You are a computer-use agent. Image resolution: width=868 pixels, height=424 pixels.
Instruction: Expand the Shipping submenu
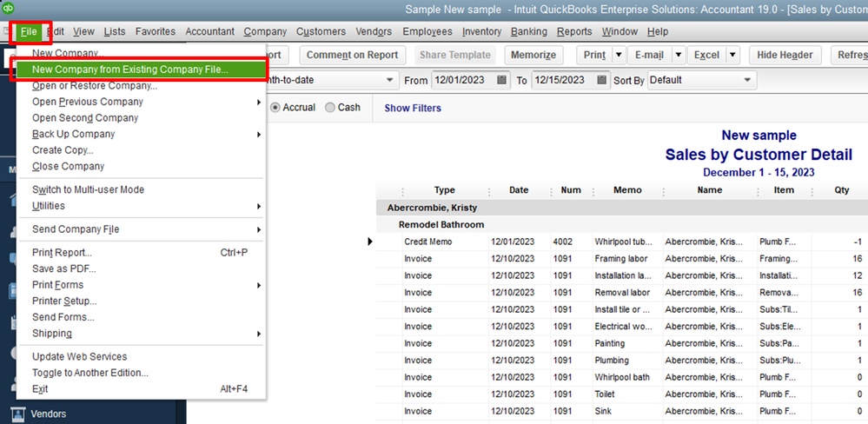pyautogui.click(x=259, y=334)
